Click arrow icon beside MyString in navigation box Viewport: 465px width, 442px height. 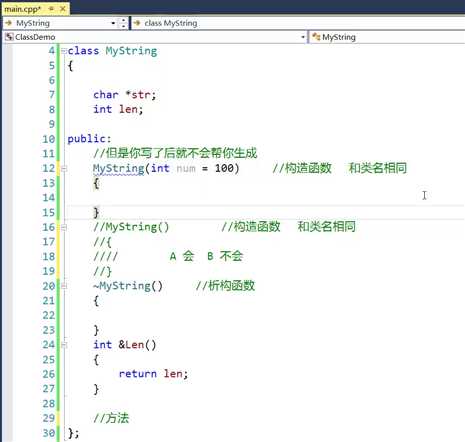[8, 23]
